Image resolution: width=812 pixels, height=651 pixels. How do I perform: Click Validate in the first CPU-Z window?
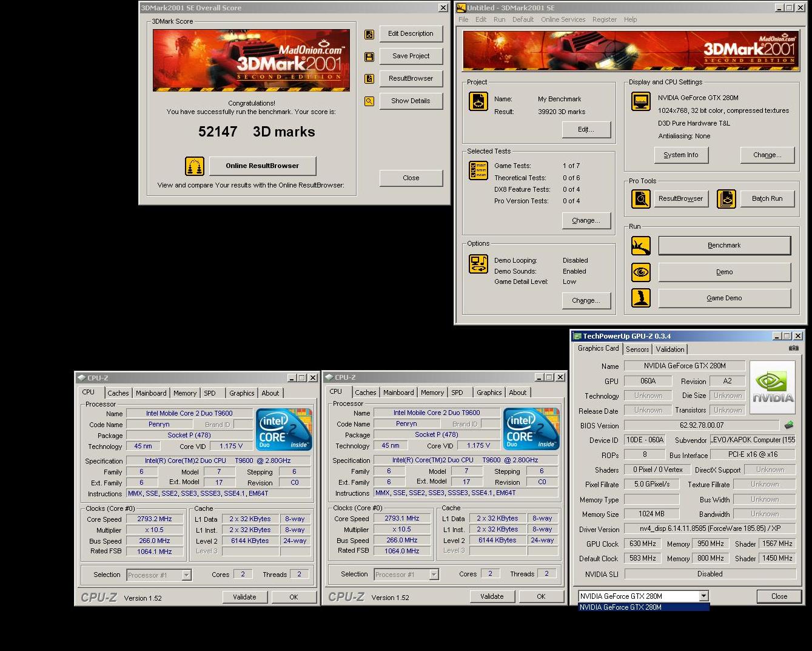pos(244,597)
